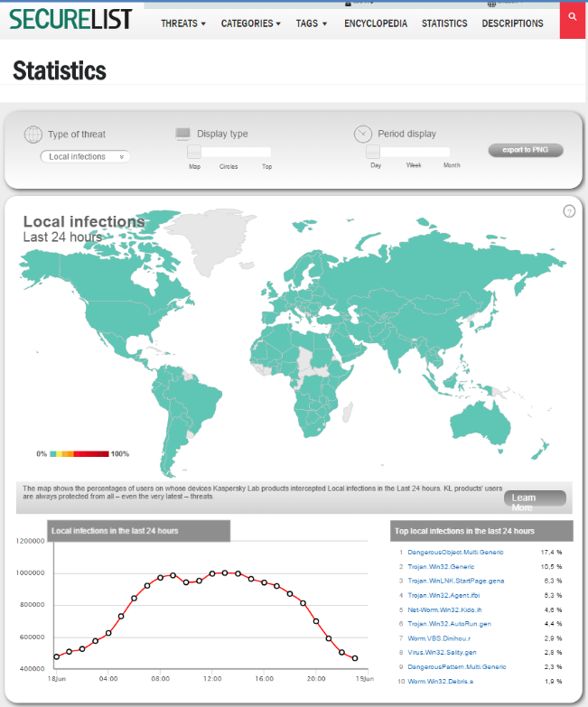Click the 0% to 100% color legend bar

pos(79,453)
